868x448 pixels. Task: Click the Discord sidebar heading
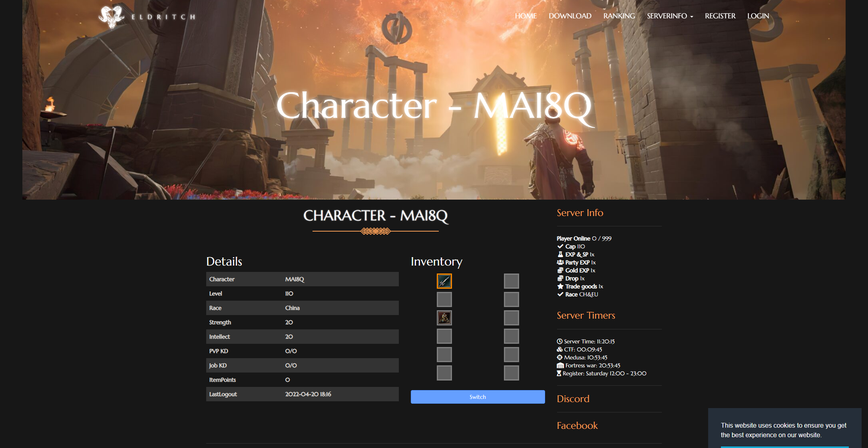click(x=573, y=398)
